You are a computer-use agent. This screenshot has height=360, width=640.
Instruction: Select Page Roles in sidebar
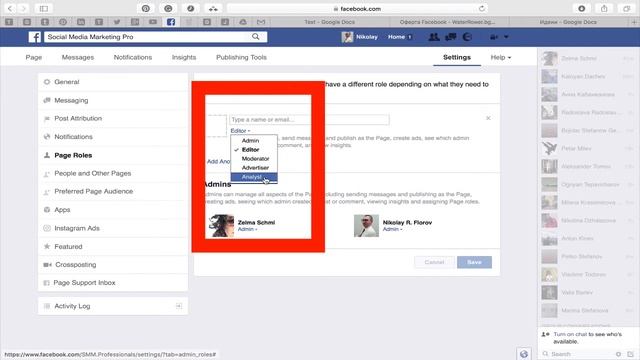click(x=113, y=155)
